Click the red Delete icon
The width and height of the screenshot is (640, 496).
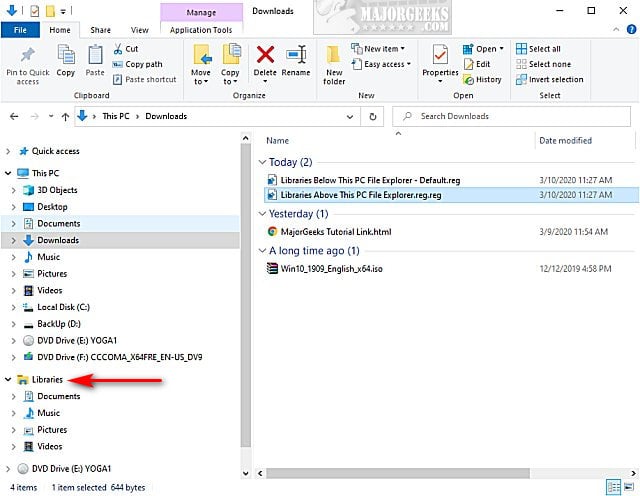click(265, 55)
